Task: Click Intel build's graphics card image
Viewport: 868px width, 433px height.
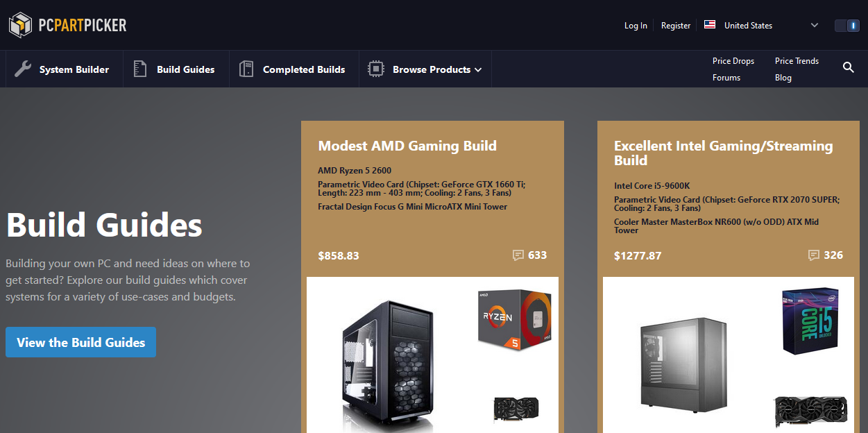Action: [810, 412]
